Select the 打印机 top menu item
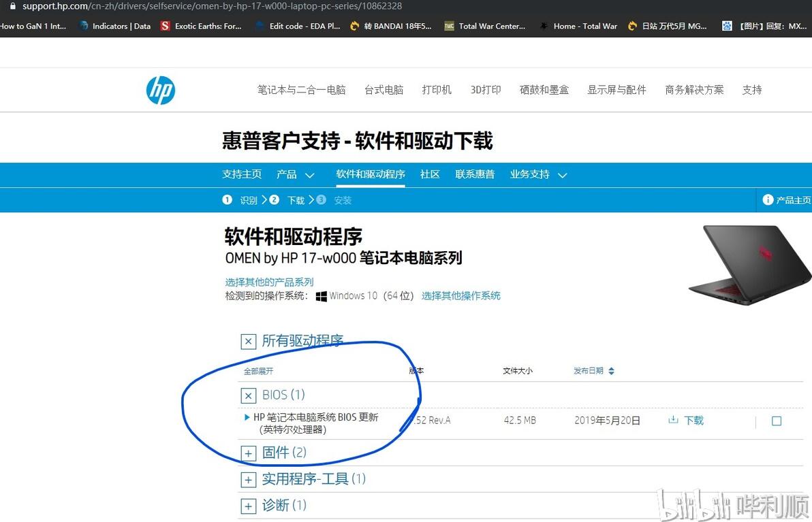The width and height of the screenshot is (812, 522). 437,90
